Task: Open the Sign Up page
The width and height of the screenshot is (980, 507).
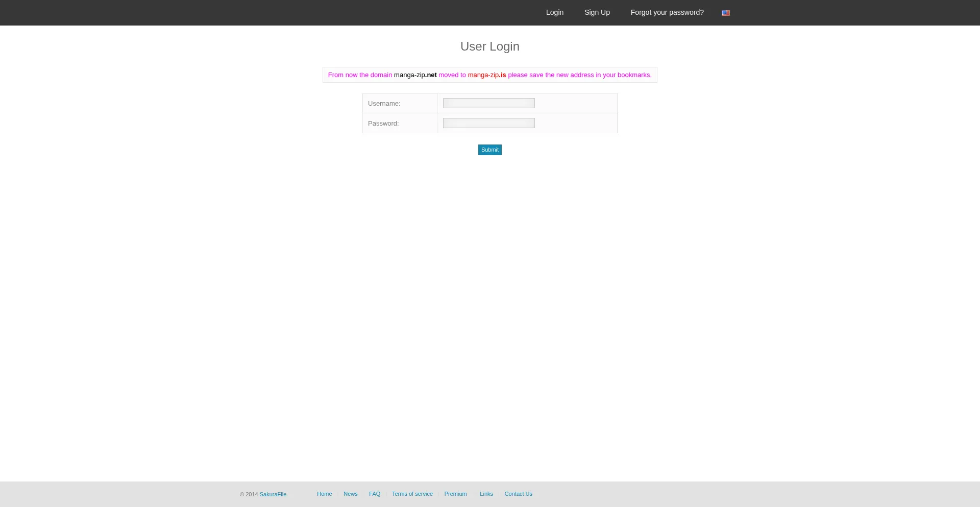Action: [597, 12]
